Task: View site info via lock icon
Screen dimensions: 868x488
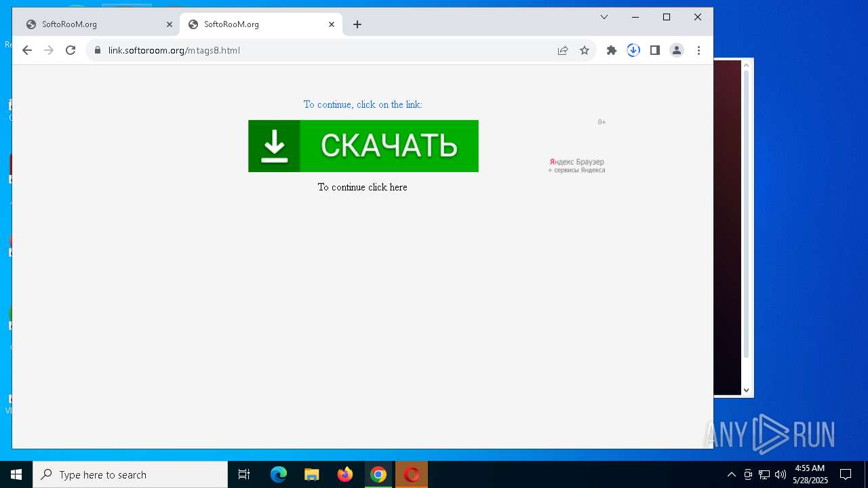Action: [x=98, y=50]
